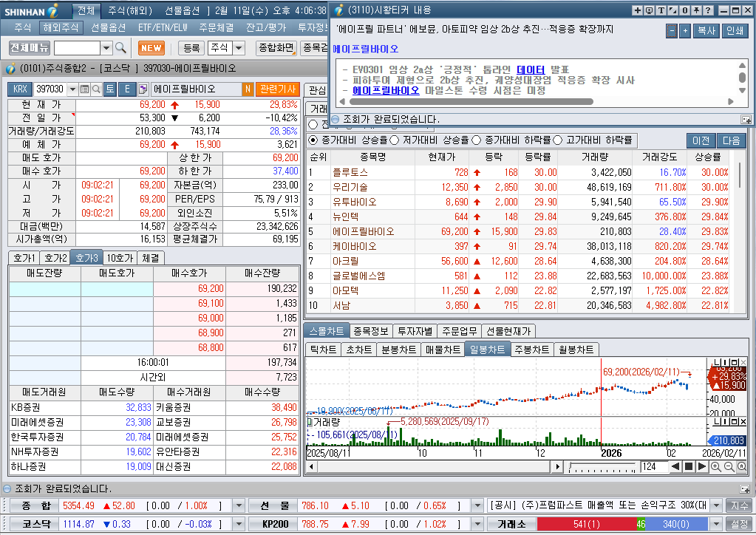This screenshot has height=535, width=756.
Task: Open help with the question mark icon
Action: 708,10
